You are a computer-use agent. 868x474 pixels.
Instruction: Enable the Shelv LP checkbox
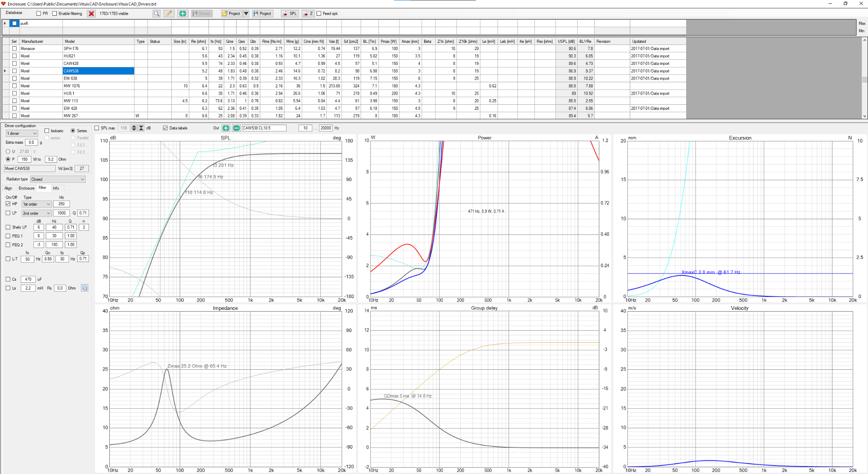[8, 227]
